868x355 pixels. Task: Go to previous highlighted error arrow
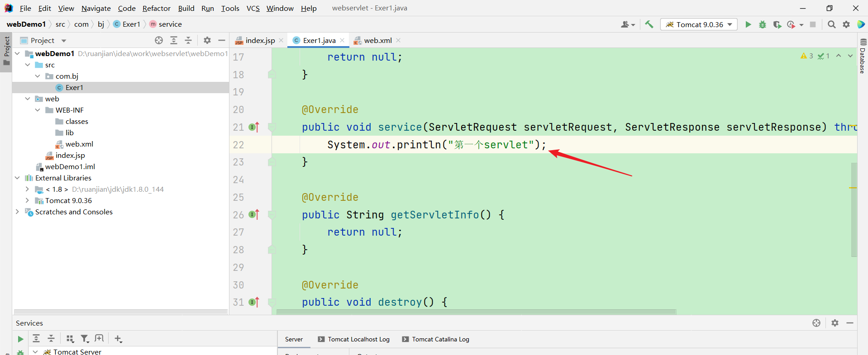click(x=839, y=56)
